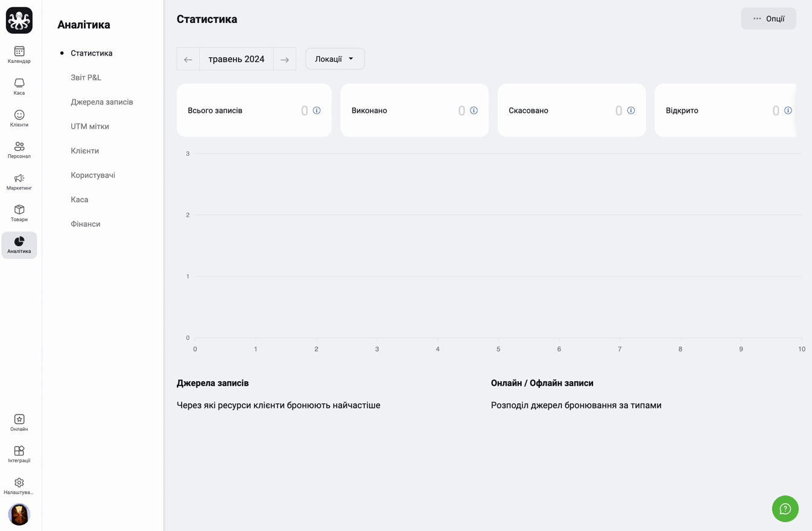This screenshot has height=531, width=812.
Task: Open the Товари sidebar section
Action: coord(19,213)
